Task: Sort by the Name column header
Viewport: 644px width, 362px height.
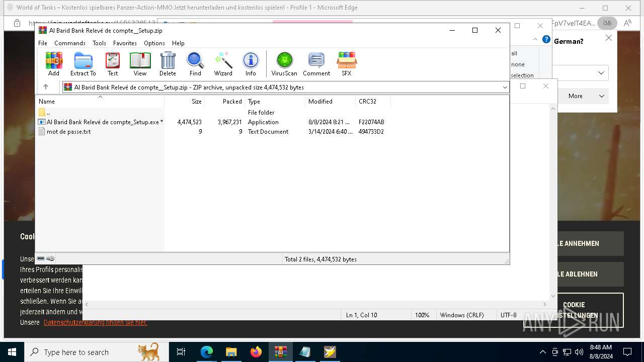Action: tap(100, 102)
